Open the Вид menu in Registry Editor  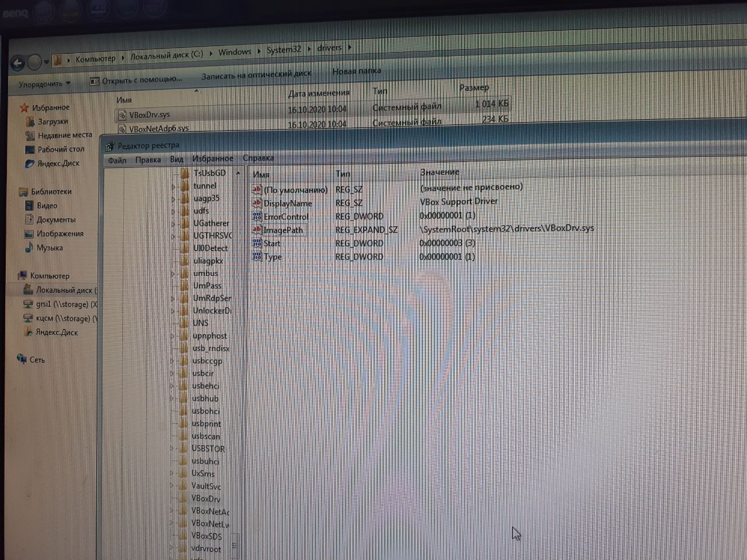click(176, 159)
